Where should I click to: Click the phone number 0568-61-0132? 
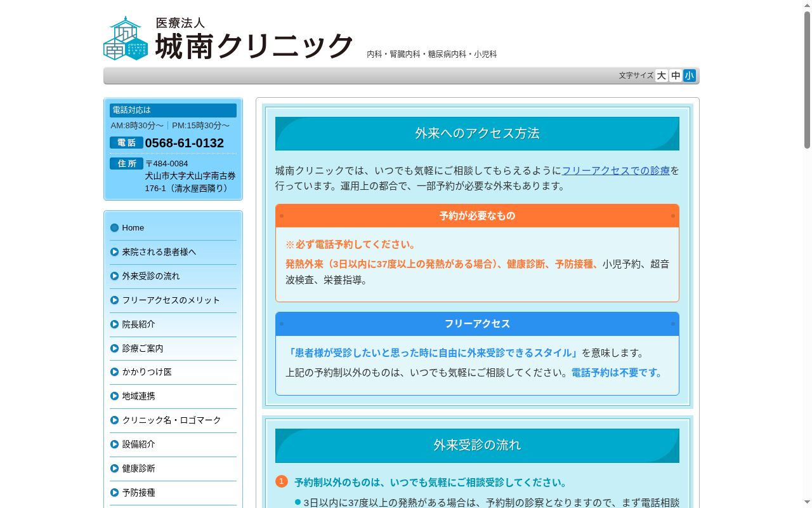click(185, 143)
